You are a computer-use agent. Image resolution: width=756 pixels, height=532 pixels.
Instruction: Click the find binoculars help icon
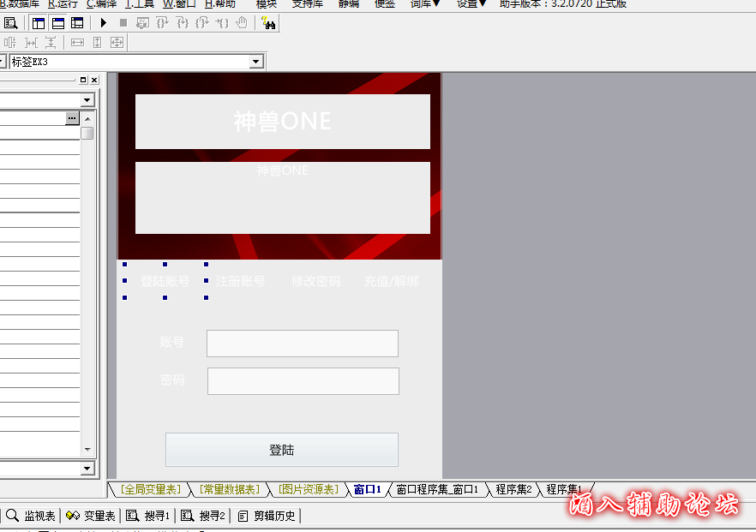267,23
